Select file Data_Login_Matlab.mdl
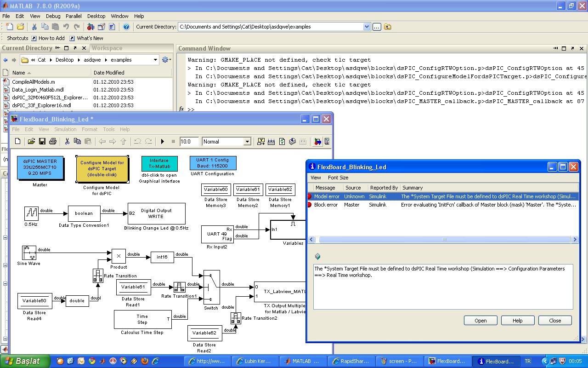Image resolution: width=588 pixels, height=368 pixels. (x=38, y=90)
